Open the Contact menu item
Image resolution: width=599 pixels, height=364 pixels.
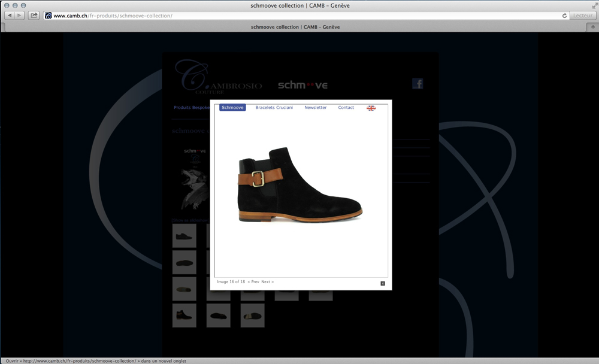(346, 108)
